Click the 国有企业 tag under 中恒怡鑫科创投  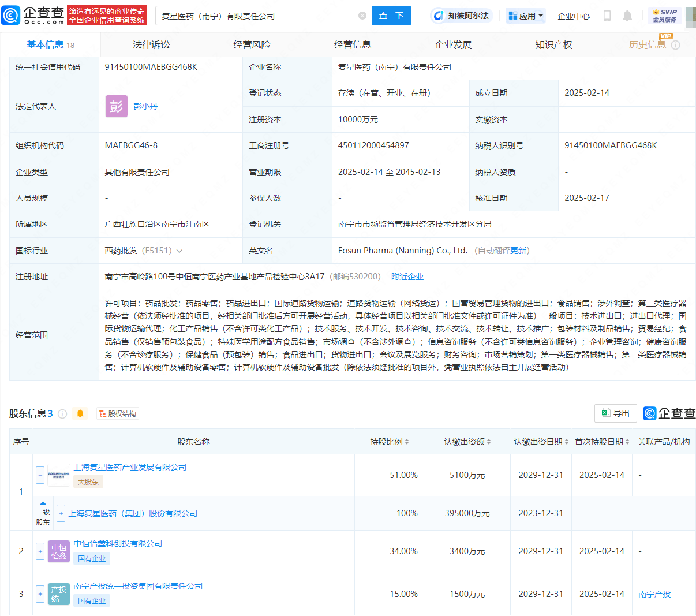tap(92, 558)
